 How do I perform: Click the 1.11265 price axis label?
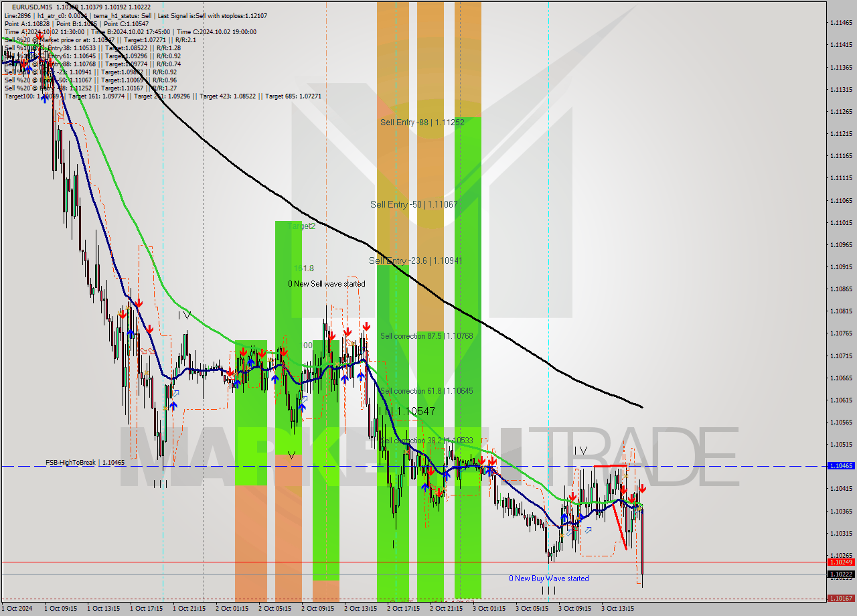pyautogui.click(x=841, y=111)
